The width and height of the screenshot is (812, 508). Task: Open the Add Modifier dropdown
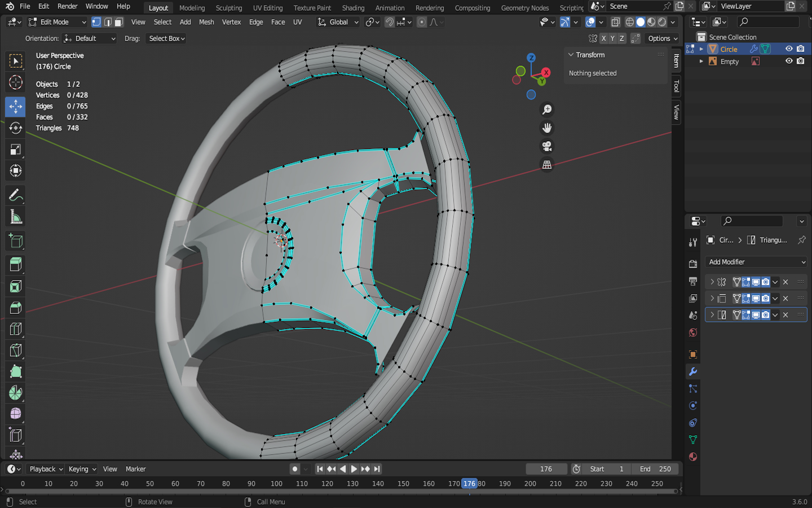(x=756, y=262)
